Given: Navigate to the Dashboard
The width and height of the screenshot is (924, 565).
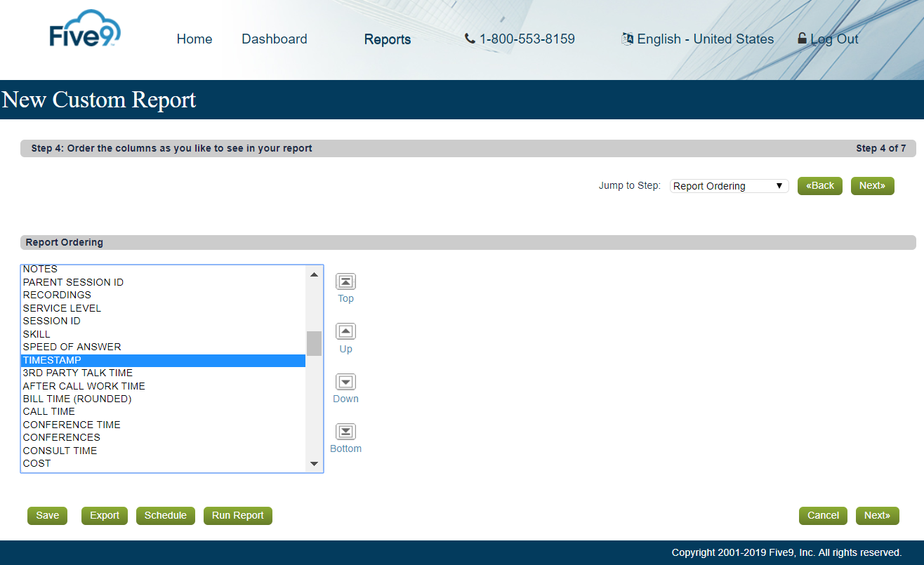Looking at the screenshot, I should point(274,39).
